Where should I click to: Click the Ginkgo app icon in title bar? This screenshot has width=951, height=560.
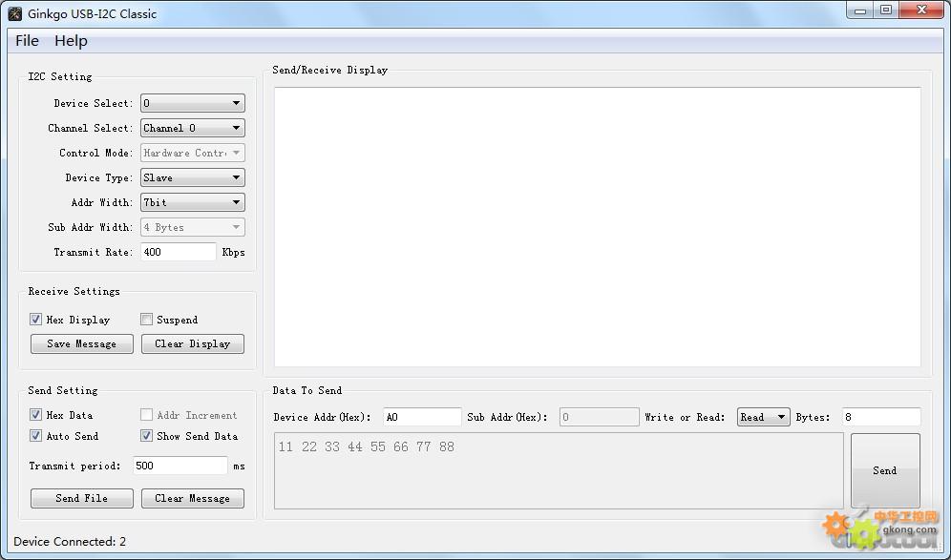(x=14, y=13)
